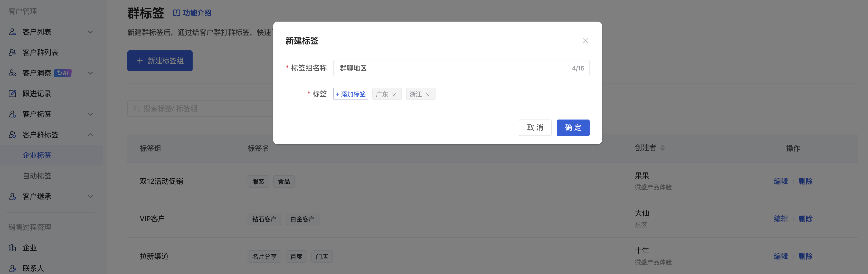Image resolution: width=868 pixels, height=274 pixels.
Task: Remove the 广东 tag via its x
Action: tap(394, 95)
